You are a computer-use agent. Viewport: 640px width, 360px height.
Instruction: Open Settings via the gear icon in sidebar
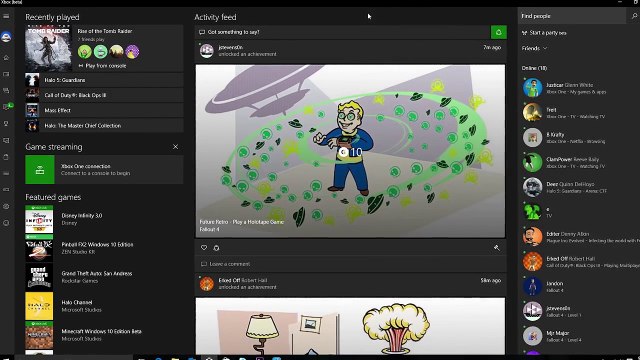click(x=6, y=207)
